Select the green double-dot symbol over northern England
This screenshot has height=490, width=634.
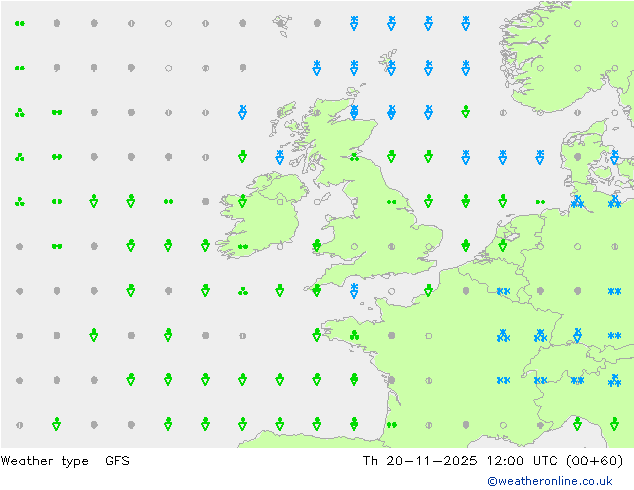coord(391,202)
